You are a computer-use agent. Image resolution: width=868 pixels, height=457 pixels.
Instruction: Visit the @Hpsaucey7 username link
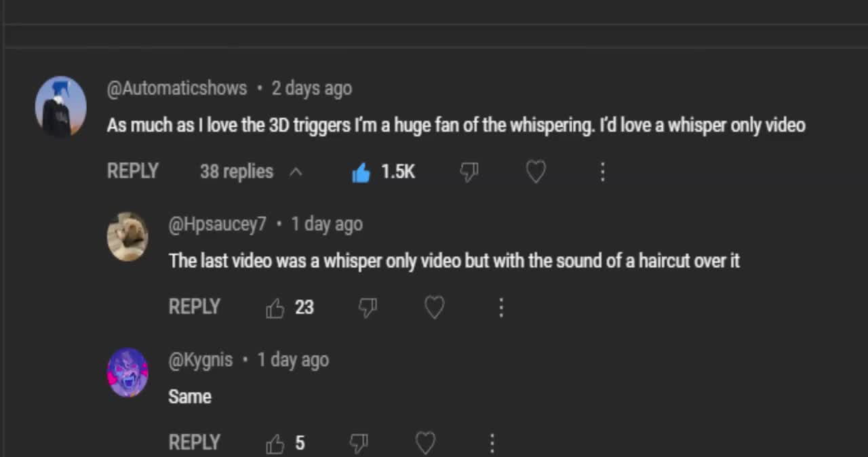pyautogui.click(x=217, y=224)
